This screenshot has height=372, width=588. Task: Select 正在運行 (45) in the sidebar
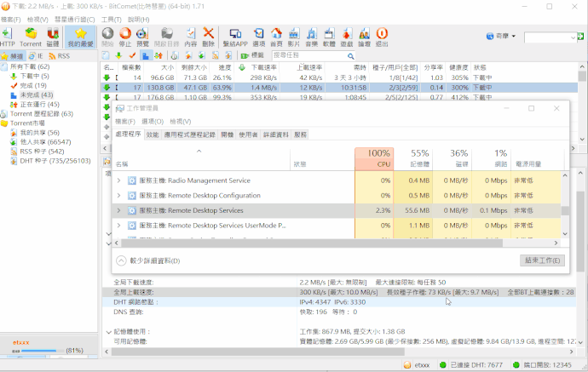[40, 105]
